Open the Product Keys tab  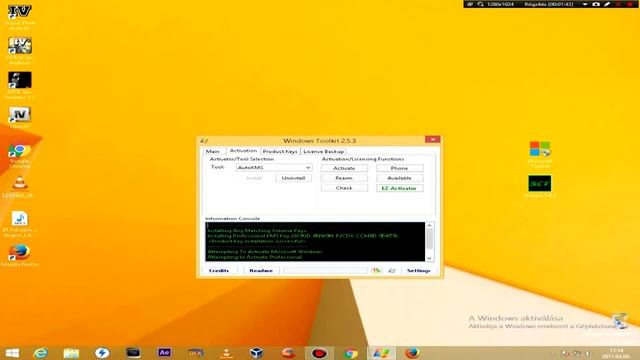click(x=280, y=151)
